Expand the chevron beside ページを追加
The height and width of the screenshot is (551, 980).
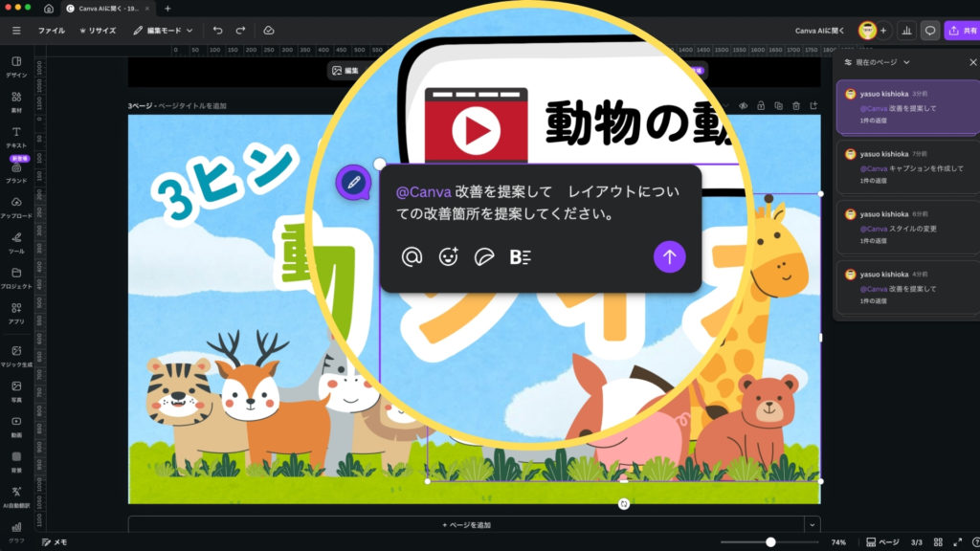click(x=813, y=525)
